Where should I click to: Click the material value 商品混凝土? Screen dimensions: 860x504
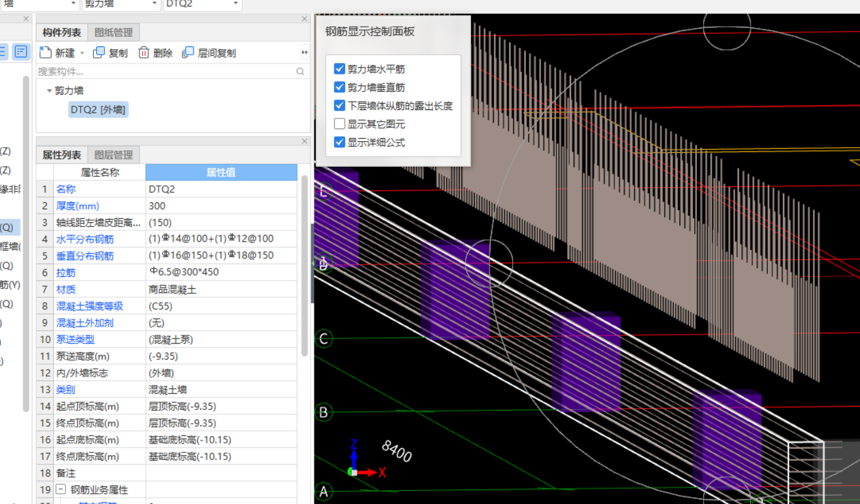[222, 290]
